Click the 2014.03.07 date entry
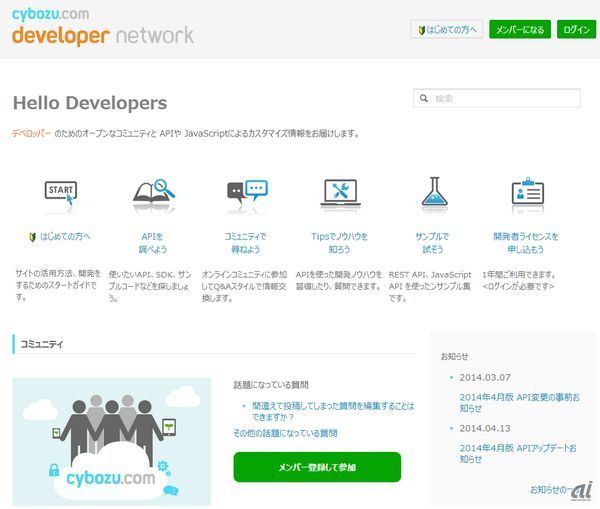The width and height of the screenshot is (600, 509). (x=485, y=377)
